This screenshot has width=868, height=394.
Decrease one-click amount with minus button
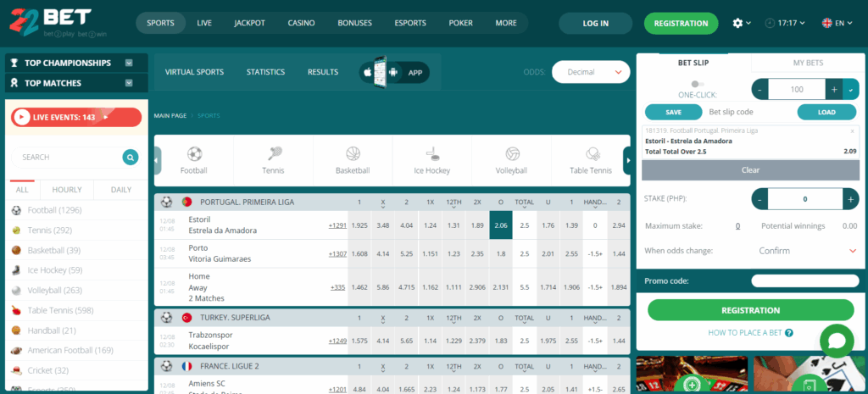click(760, 89)
